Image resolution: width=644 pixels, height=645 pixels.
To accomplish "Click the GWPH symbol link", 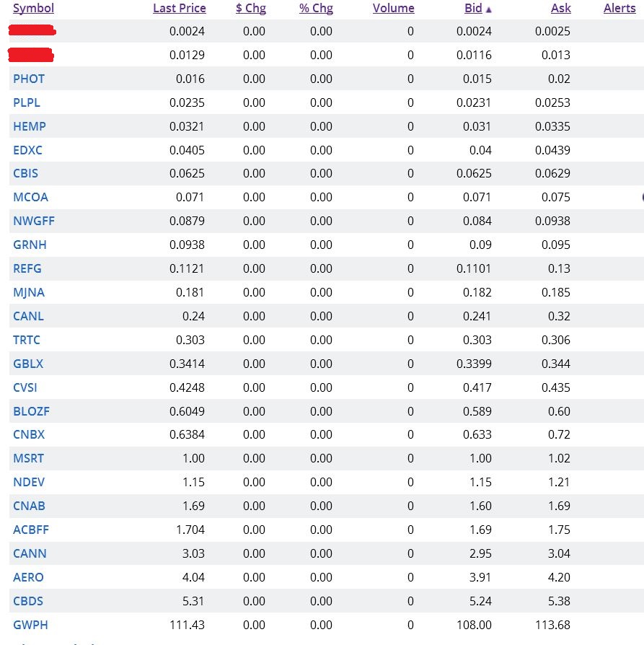I will tap(31, 625).
